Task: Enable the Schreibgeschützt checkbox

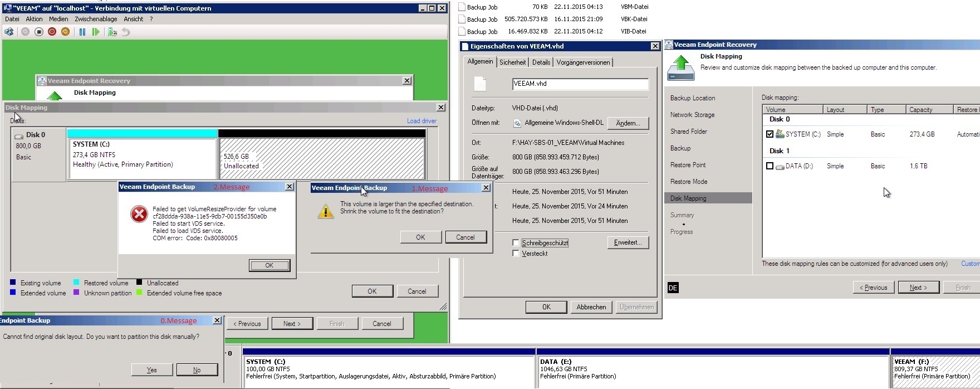Action: click(516, 243)
